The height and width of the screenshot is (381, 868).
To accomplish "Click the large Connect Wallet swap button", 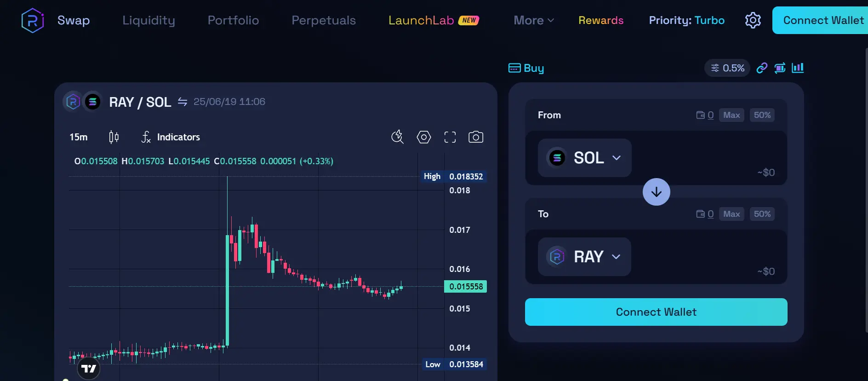I will [x=656, y=312].
